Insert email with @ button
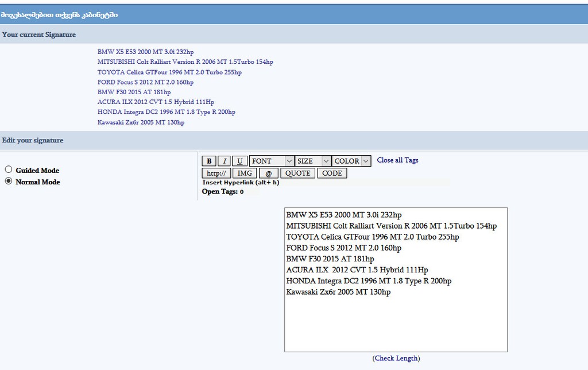Screen dimensions: 588x370 (269, 174)
